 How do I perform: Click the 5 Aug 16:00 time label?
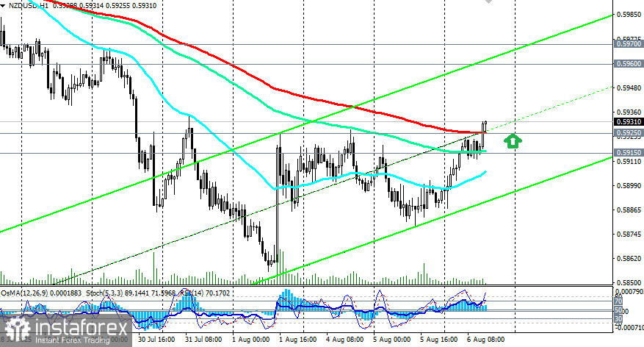coord(438,340)
